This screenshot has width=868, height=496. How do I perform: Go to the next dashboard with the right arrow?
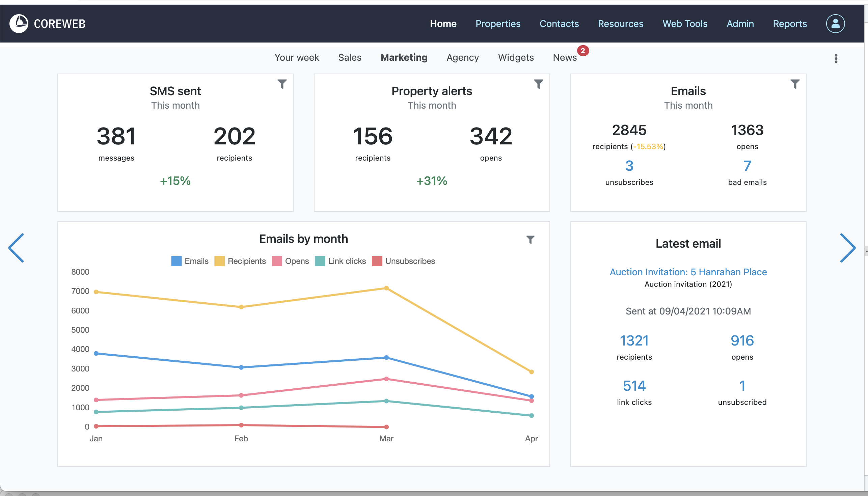pos(847,248)
